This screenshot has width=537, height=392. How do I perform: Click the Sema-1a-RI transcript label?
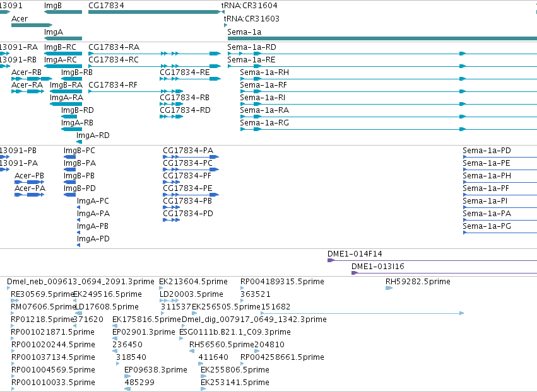(x=263, y=98)
